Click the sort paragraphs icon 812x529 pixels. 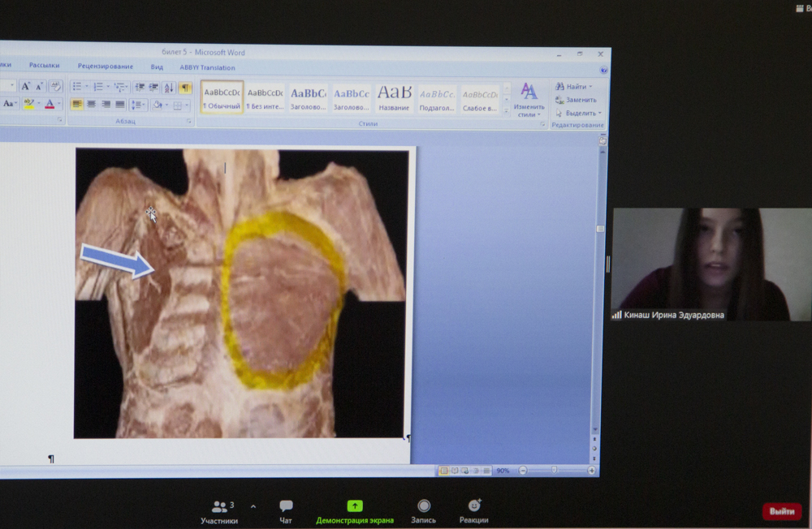169,87
